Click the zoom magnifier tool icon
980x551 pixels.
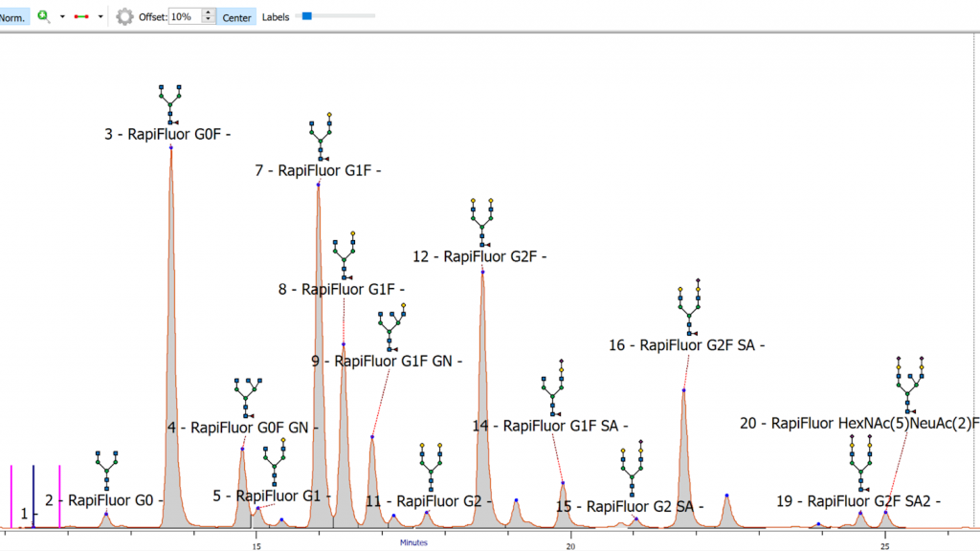[44, 16]
